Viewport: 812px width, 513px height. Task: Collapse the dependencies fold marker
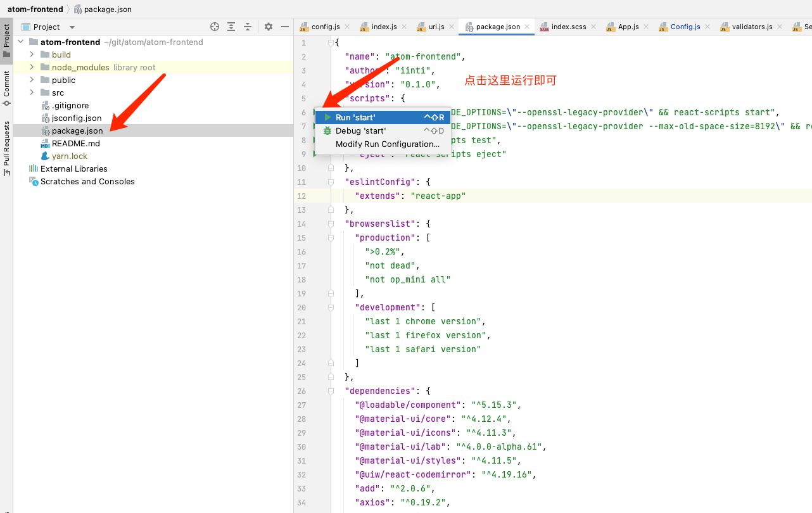(x=331, y=391)
